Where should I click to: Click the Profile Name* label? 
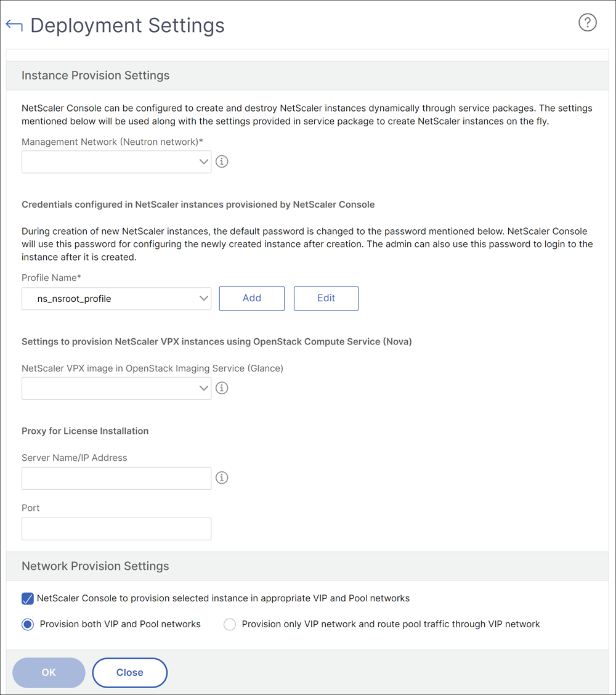[51, 278]
